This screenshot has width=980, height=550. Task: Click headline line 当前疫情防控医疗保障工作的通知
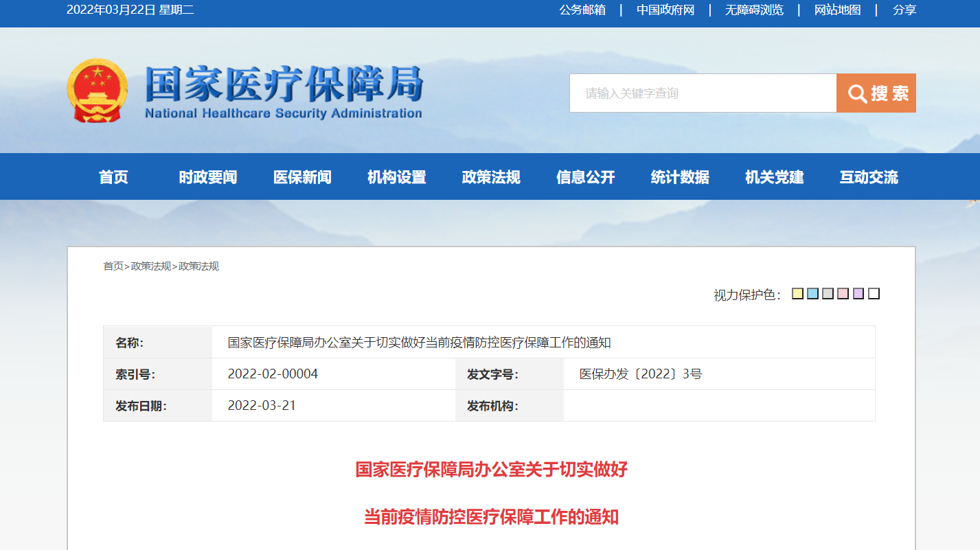pyautogui.click(x=491, y=517)
